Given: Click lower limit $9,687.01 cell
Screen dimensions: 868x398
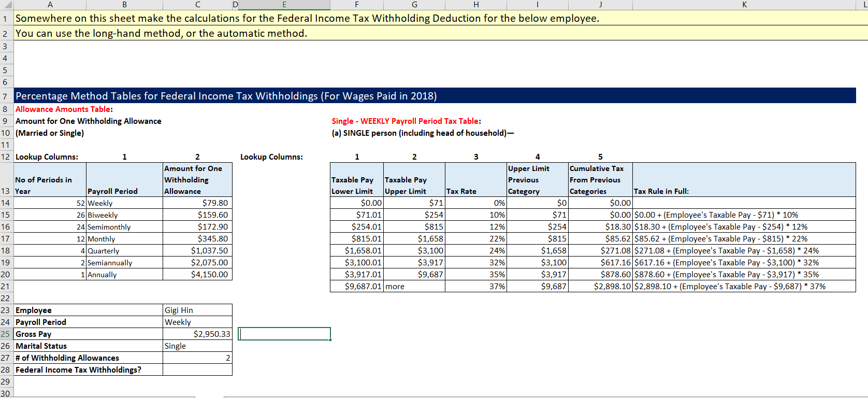Looking at the screenshot, I should (x=357, y=286).
